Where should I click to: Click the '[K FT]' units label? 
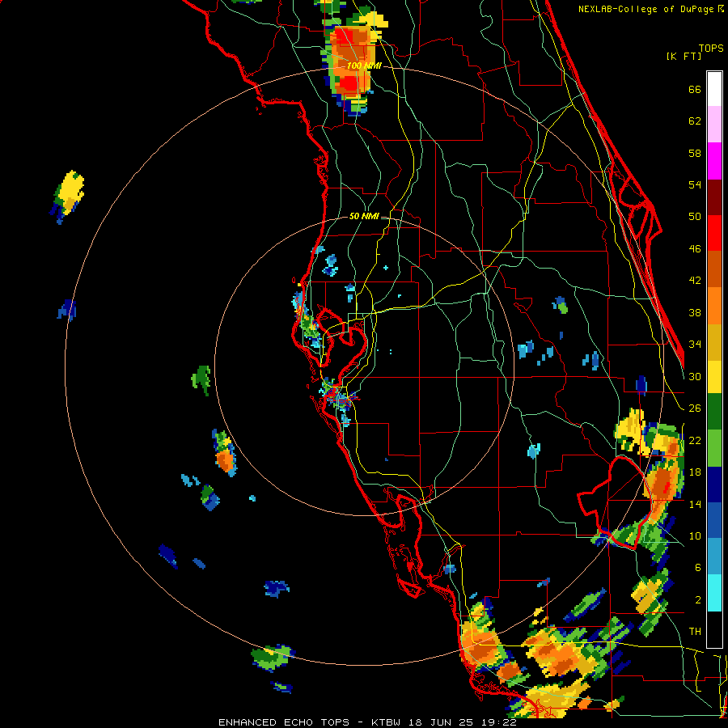pos(684,56)
